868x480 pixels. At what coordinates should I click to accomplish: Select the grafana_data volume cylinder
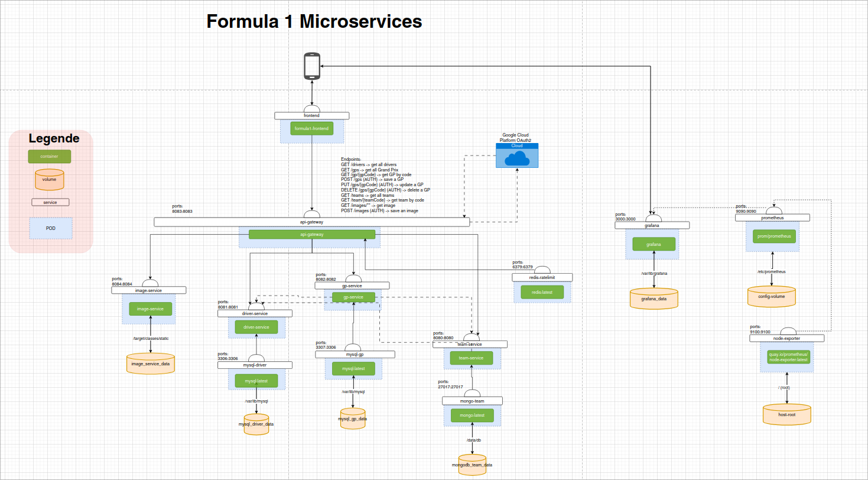click(x=654, y=299)
